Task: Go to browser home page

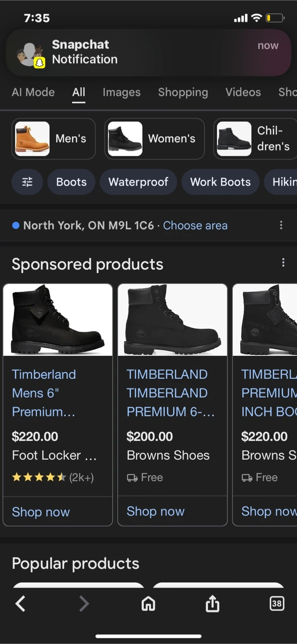Action: point(148,604)
